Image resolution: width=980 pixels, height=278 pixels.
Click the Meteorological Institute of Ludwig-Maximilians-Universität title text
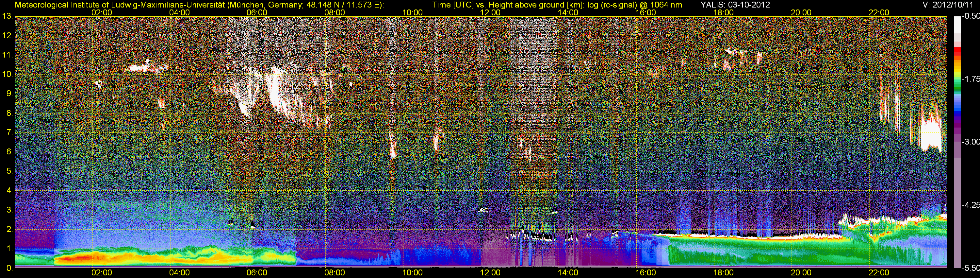click(x=199, y=5)
